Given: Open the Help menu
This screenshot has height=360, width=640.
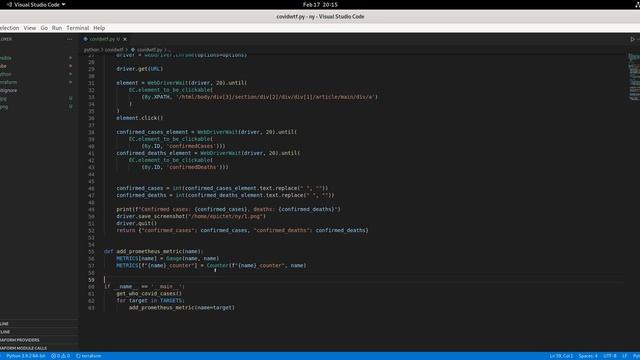Looking at the screenshot, I should tap(99, 28).
